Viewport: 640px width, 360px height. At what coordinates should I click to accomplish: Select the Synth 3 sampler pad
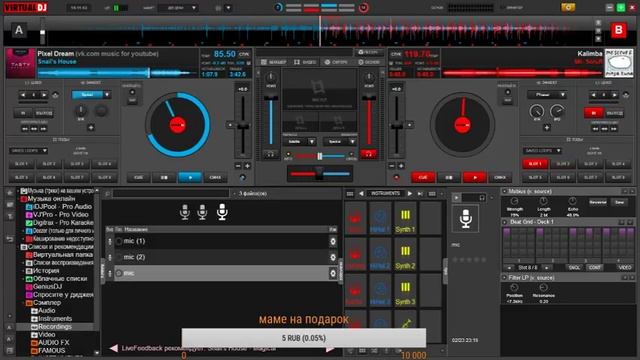pos(405,291)
